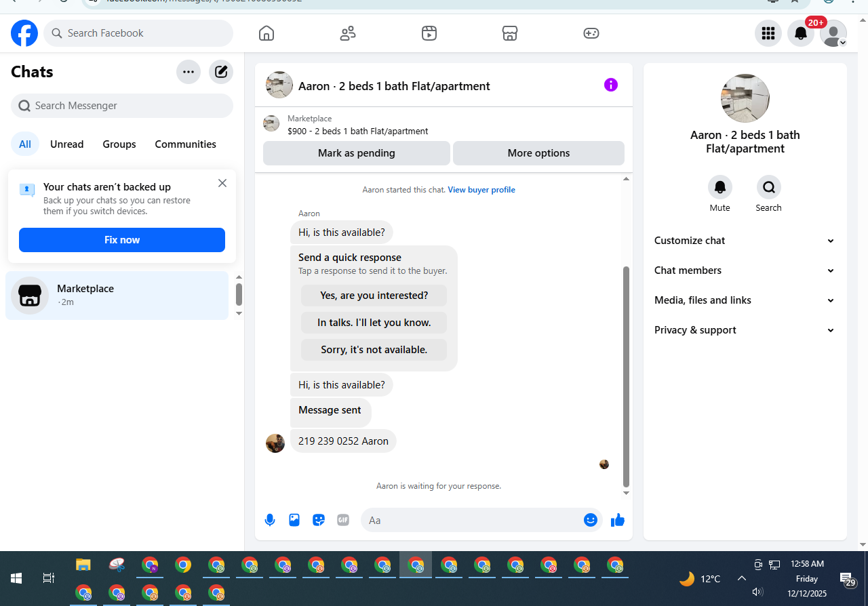Expand the Privacy & support section
The width and height of the screenshot is (868, 606).
(745, 330)
